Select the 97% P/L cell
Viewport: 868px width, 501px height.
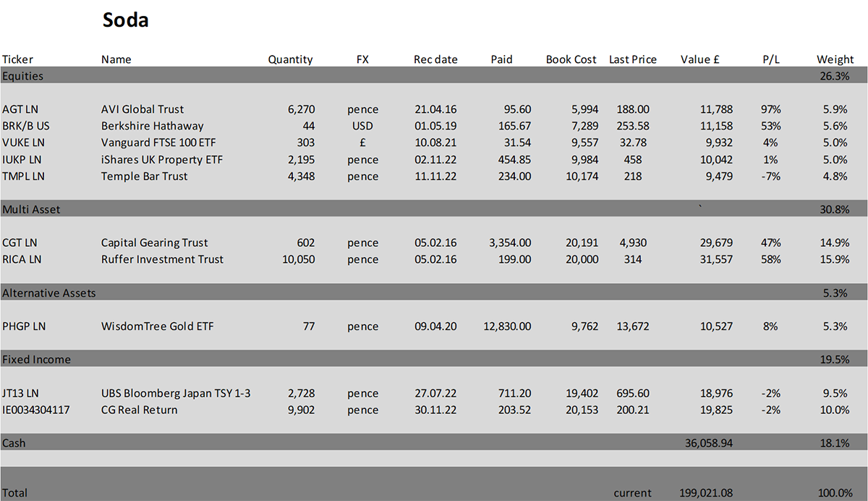point(771,109)
